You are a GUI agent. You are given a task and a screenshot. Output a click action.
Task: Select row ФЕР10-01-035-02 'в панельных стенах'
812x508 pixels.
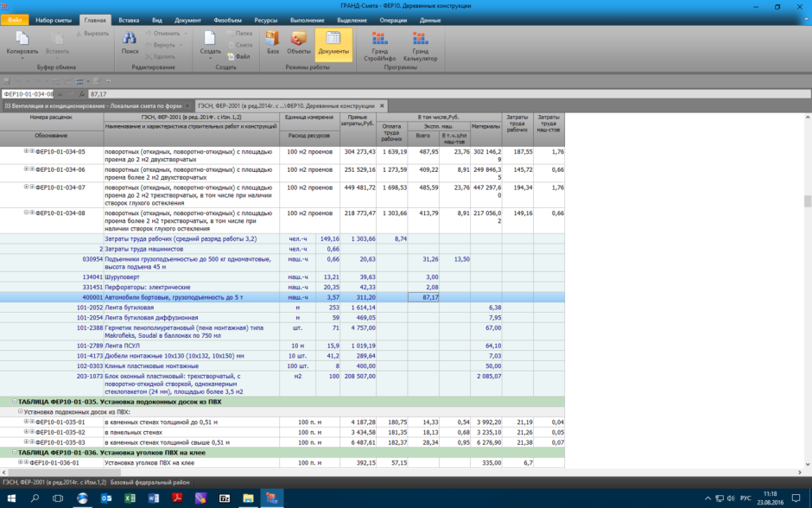pyautogui.click(x=282, y=432)
